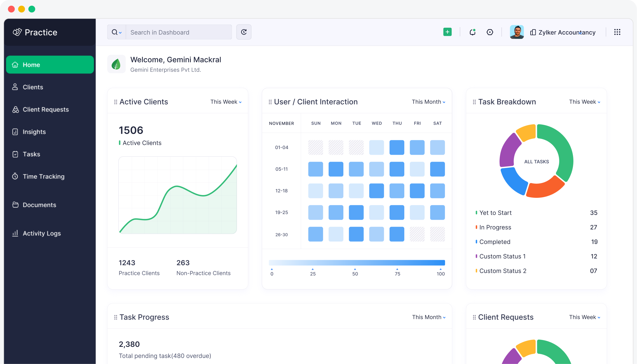This screenshot has width=637, height=364.
Task: Click the In Progress legend row
Action: pyautogui.click(x=536, y=227)
